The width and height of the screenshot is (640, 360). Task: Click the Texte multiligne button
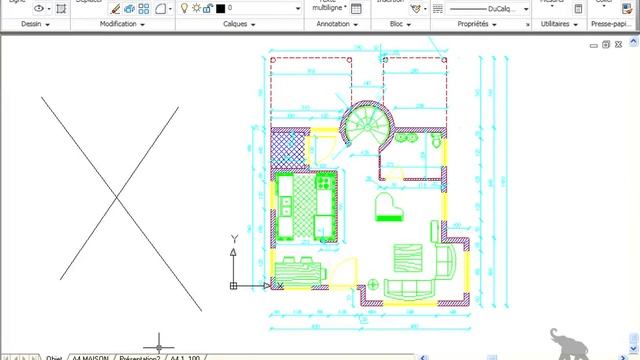(x=329, y=6)
